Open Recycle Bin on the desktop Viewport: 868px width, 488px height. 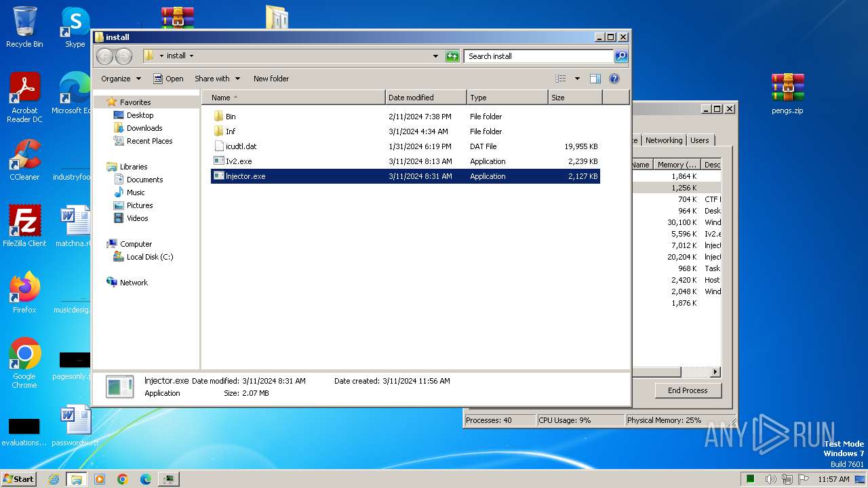tap(24, 27)
